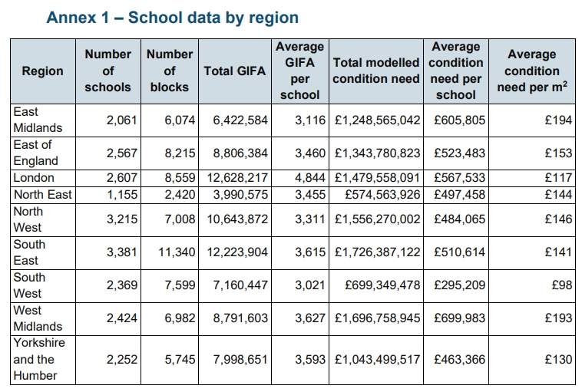Click the North East region cell
The height and width of the screenshot is (392, 582).
pyautogui.click(x=42, y=194)
